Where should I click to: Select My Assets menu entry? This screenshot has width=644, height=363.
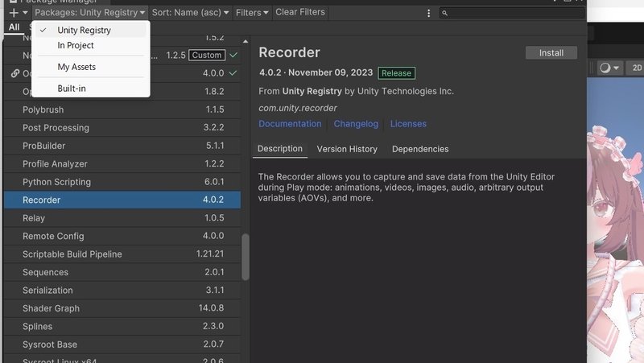[91, 67]
